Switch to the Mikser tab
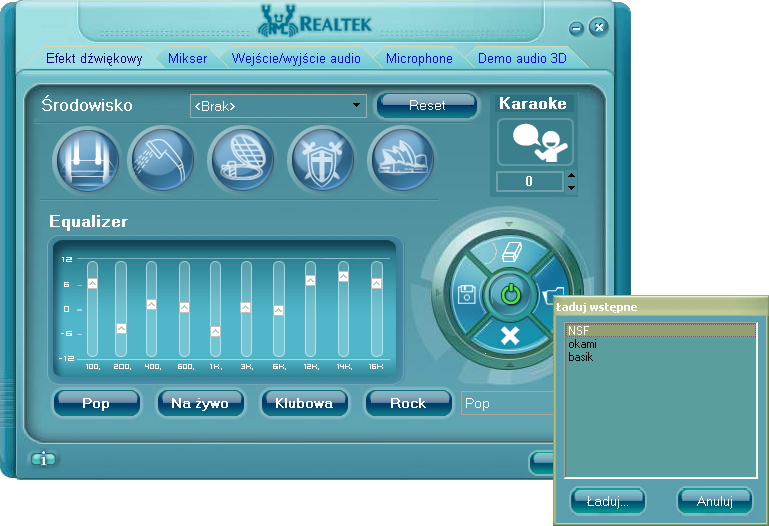Screen dimensions: 769x526 point(187,58)
